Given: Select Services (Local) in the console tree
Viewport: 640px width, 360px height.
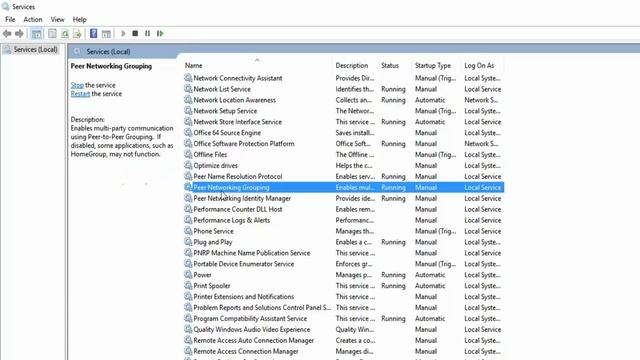Looking at the screenshot, I should [x=35, y=49].
